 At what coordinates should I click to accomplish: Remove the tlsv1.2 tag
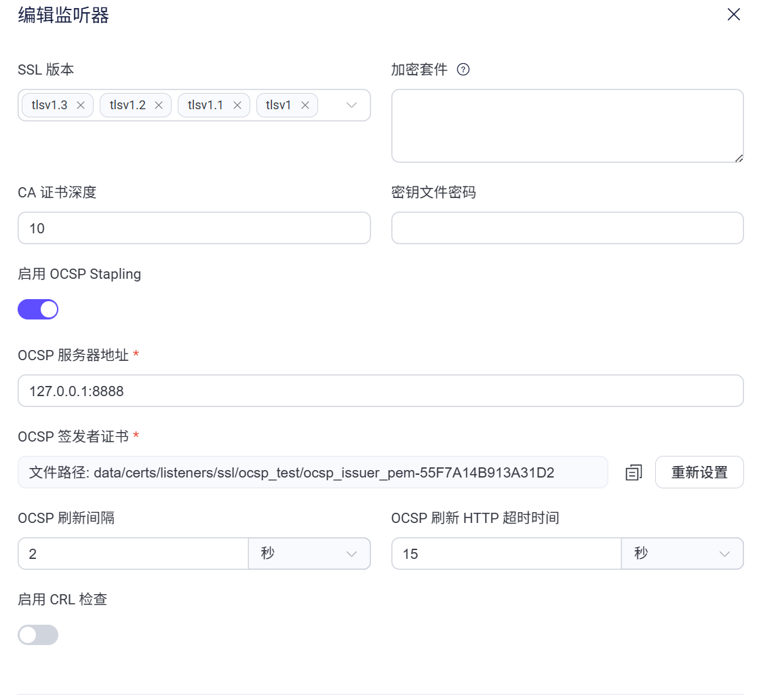[159, 105]
